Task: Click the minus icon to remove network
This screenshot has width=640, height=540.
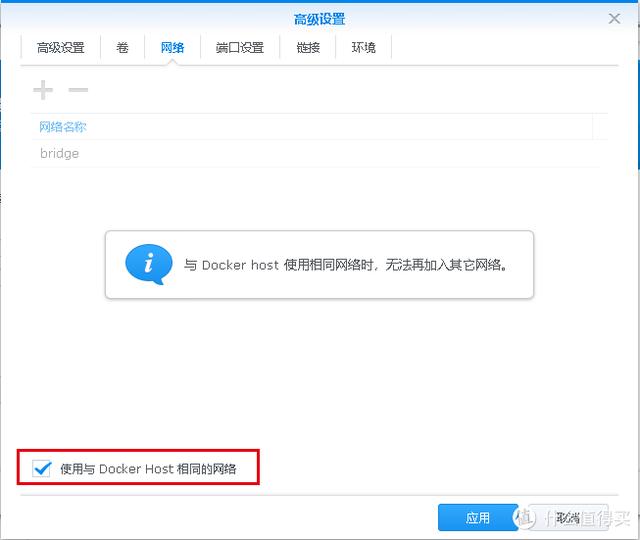Action: [x=78, y=90]
